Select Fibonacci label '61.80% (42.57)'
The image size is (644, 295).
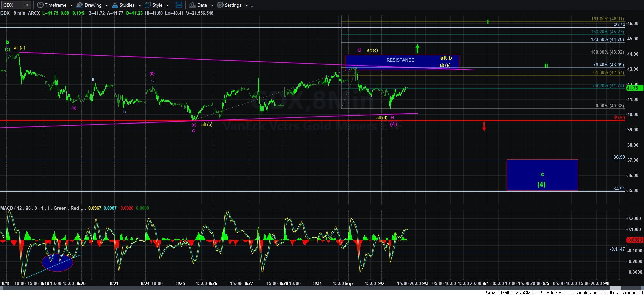[x=608, y=72]
